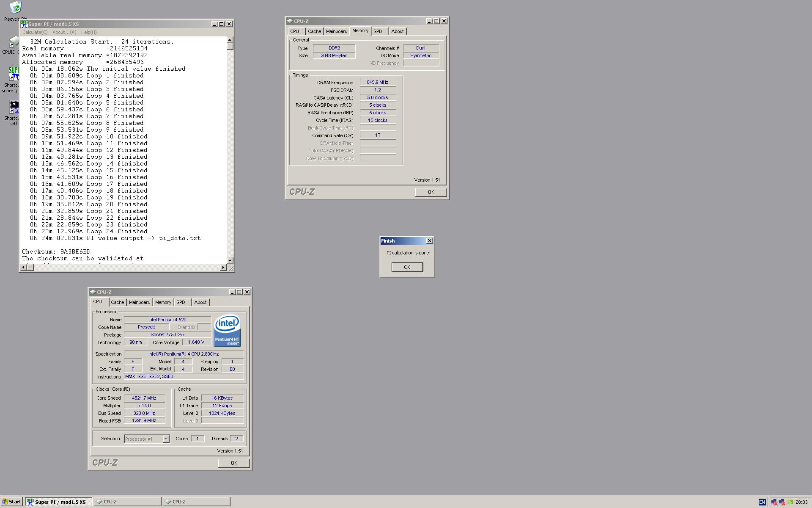Minimize the CPU-Z Memory window

click(x=429, y=21)
